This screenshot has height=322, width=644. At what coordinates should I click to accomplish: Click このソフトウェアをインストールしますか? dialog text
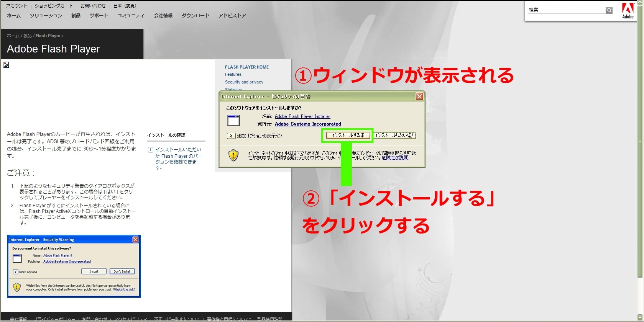point(264,108)
